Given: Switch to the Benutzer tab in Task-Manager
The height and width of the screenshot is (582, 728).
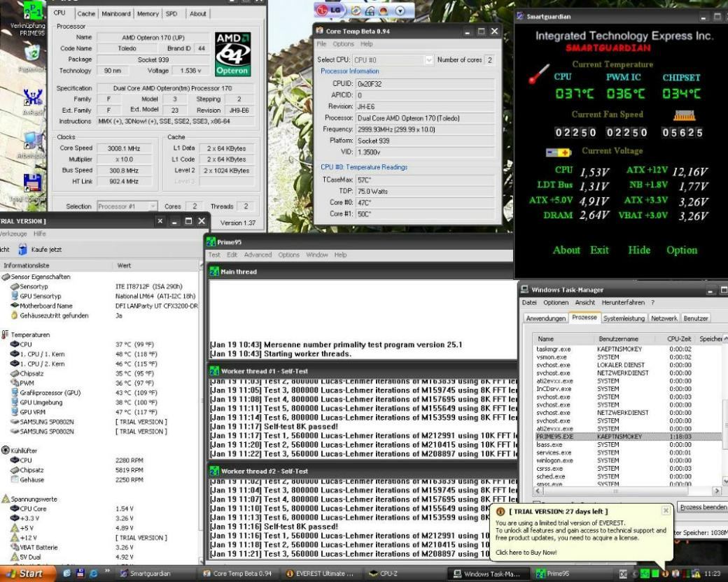Looking at the screenshot, I should [696, 318].
